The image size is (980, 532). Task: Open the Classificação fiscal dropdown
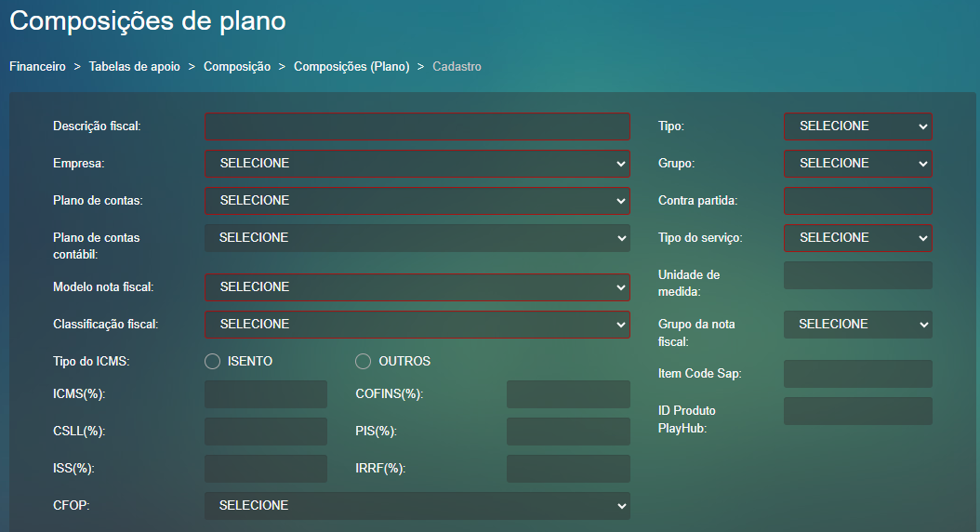[417, 325]
